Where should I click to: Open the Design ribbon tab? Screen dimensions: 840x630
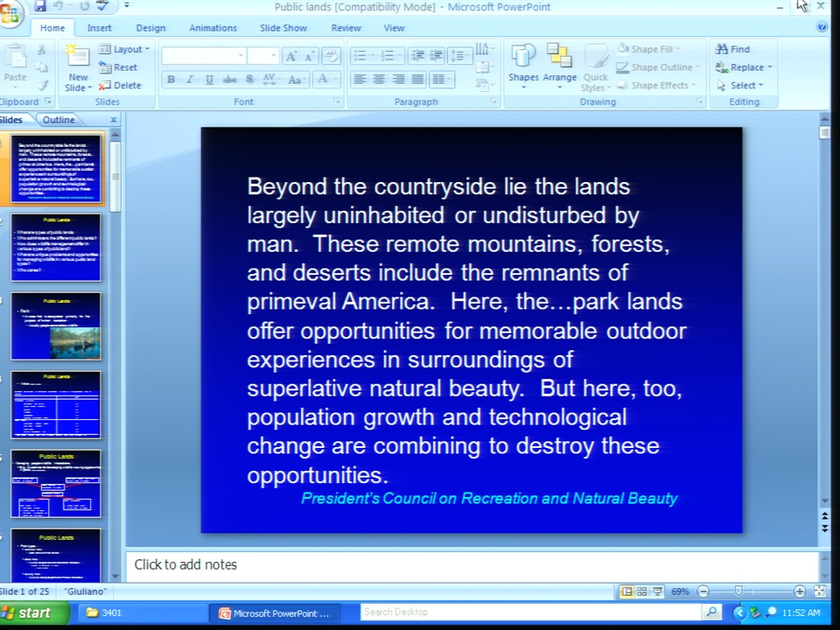coord(150,28)
